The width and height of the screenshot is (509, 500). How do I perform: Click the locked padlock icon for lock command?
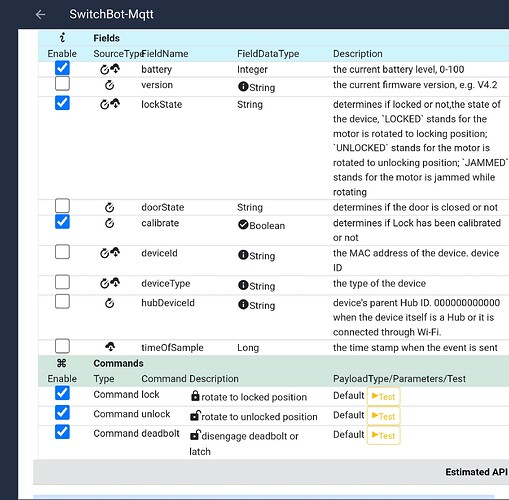coord(195,396)
